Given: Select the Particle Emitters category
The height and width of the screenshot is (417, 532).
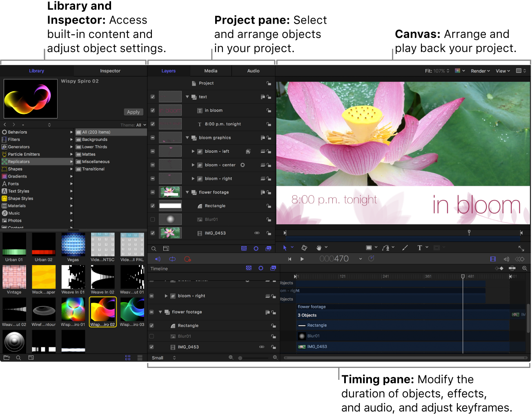Looking at the screenshot, I should click(24, 154).
